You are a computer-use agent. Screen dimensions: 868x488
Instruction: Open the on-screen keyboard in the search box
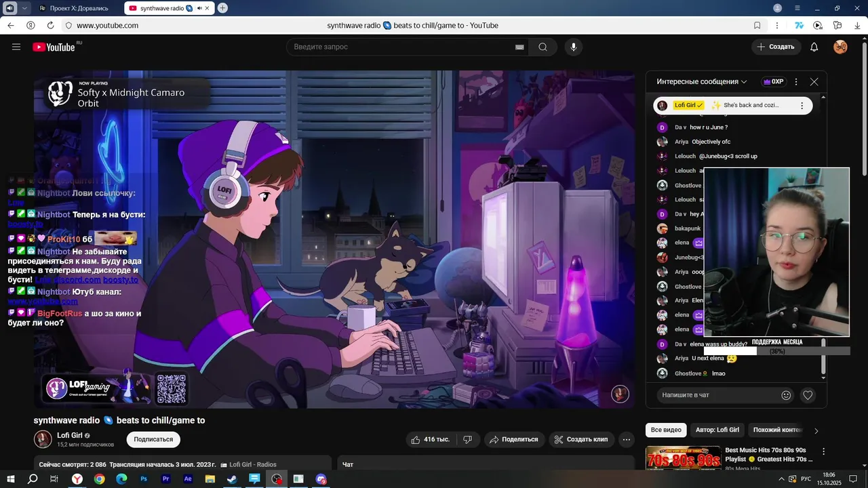click(x=519, y=47)
